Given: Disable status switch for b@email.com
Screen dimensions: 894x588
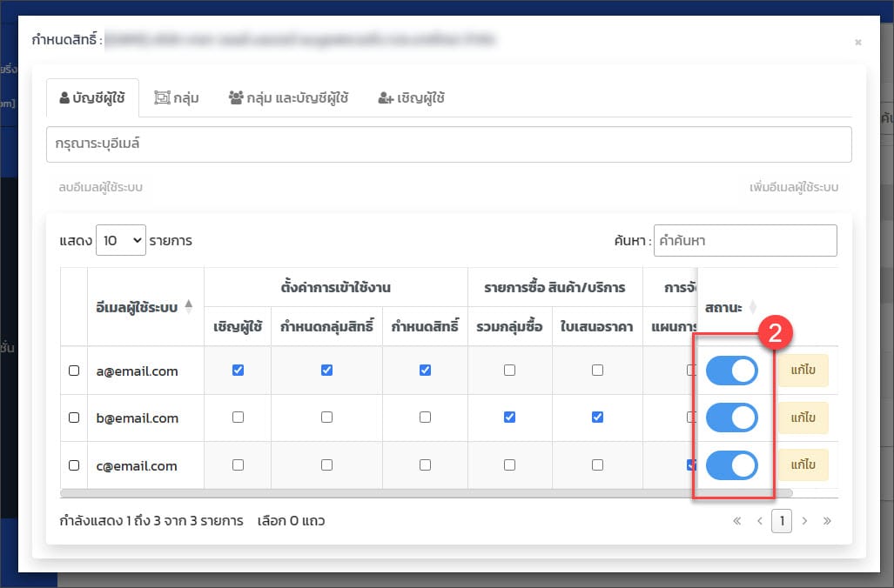Looking at the screenshot, I should (x=731, y=418).
